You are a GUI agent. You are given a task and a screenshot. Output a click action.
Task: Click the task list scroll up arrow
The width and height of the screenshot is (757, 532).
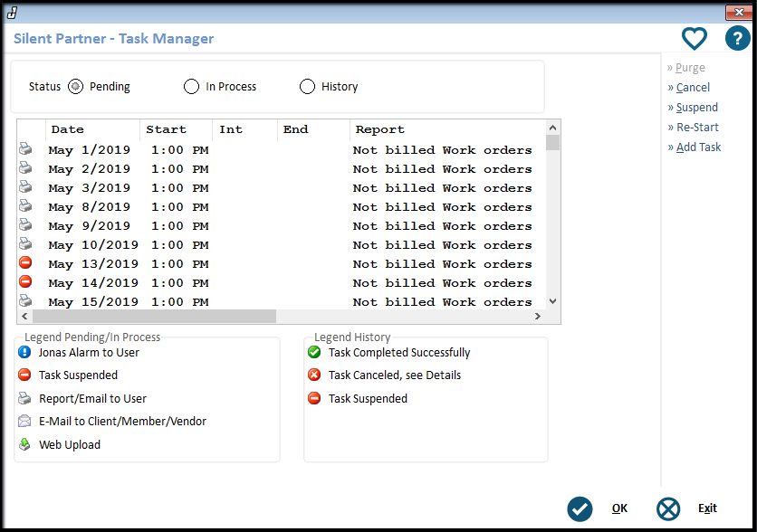[x=553, y=128]
